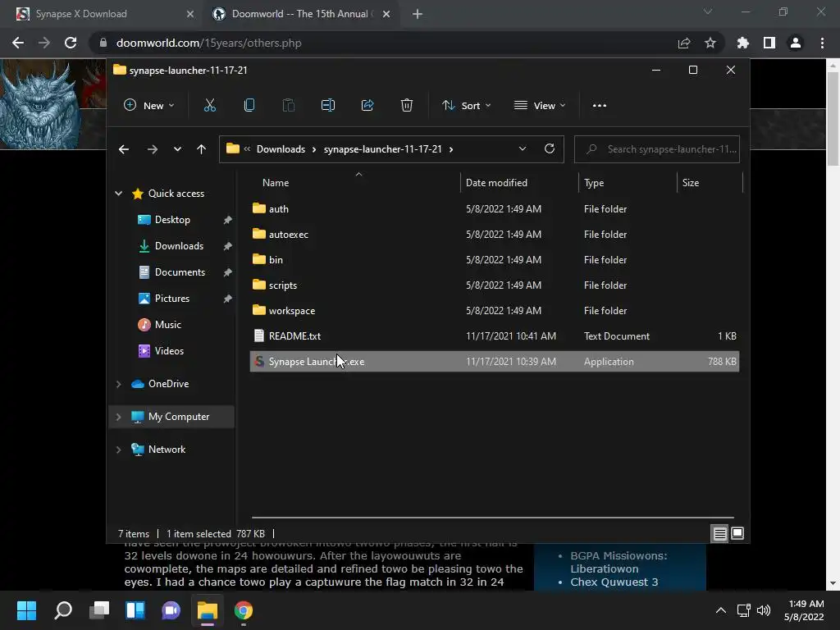Expand the OneDrive tree node
The height and width of the screenshot is (630, 840).
(x=118, y=384)
